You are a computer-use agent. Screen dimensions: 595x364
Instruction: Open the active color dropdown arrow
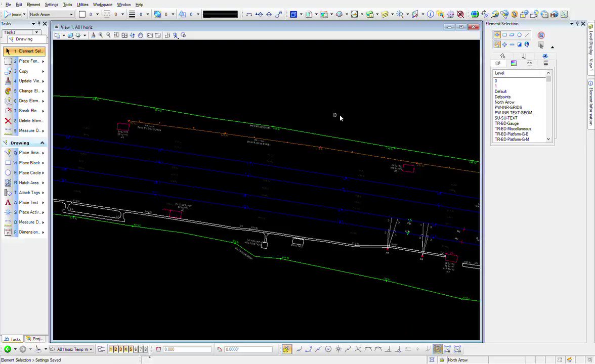(x=98, y=14)
